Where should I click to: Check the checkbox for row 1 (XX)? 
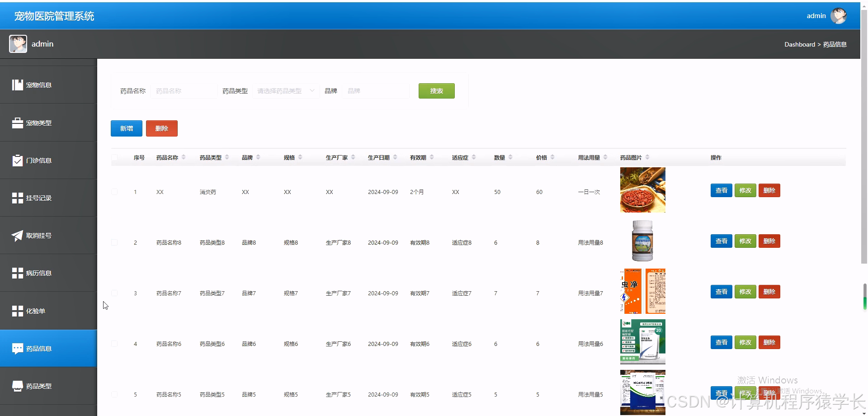tap(114, 192)
